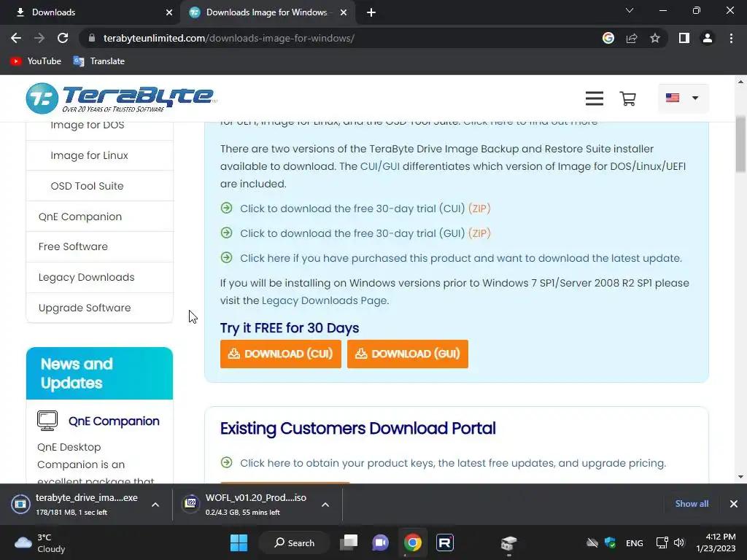Close the downloads bar
747x560 pixels.
point(734,504)
